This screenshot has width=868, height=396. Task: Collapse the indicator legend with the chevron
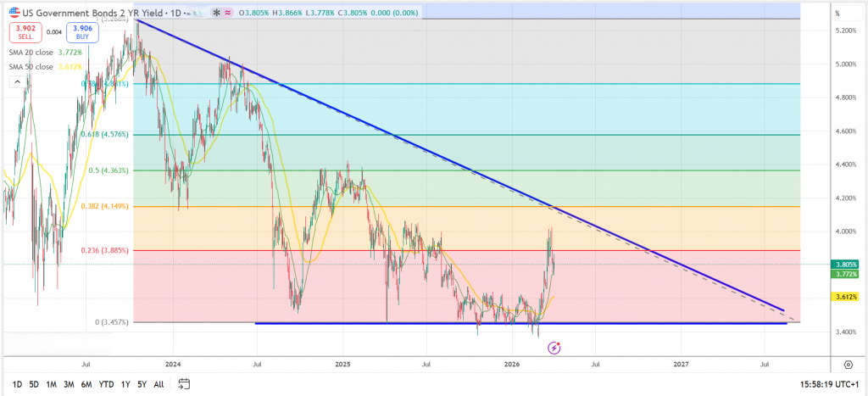point(16,81)
